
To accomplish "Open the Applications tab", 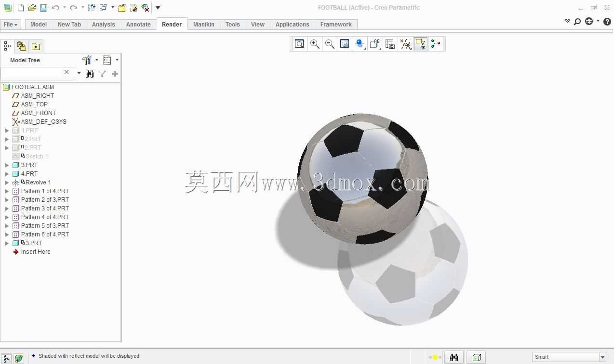I will (293, 24).
